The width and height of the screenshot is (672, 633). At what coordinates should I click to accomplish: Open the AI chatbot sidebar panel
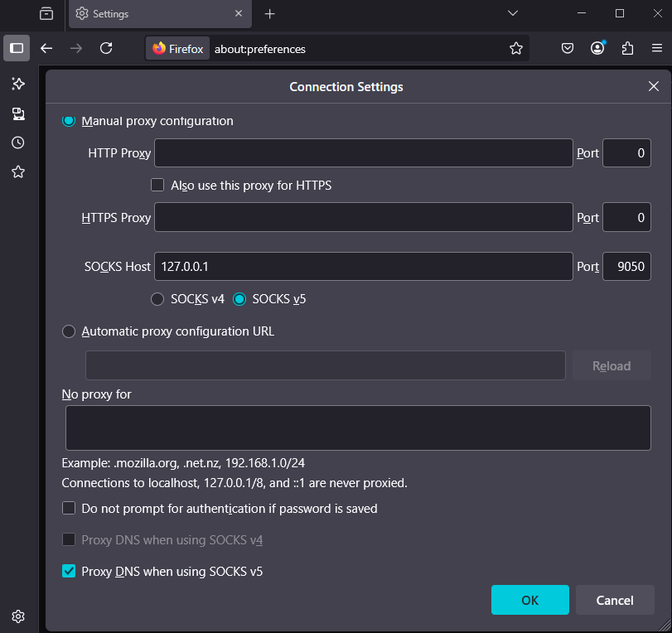pos(17,83)
